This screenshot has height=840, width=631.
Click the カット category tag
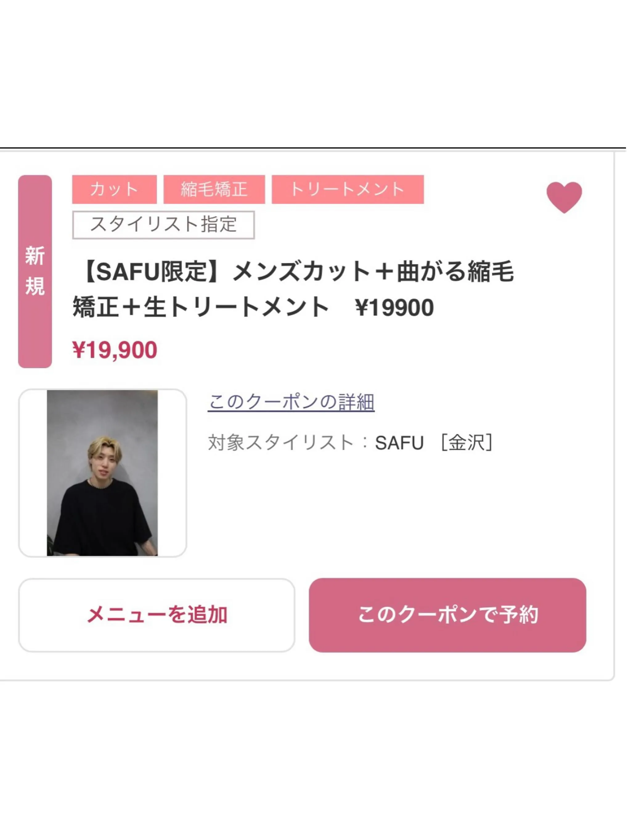114,189
